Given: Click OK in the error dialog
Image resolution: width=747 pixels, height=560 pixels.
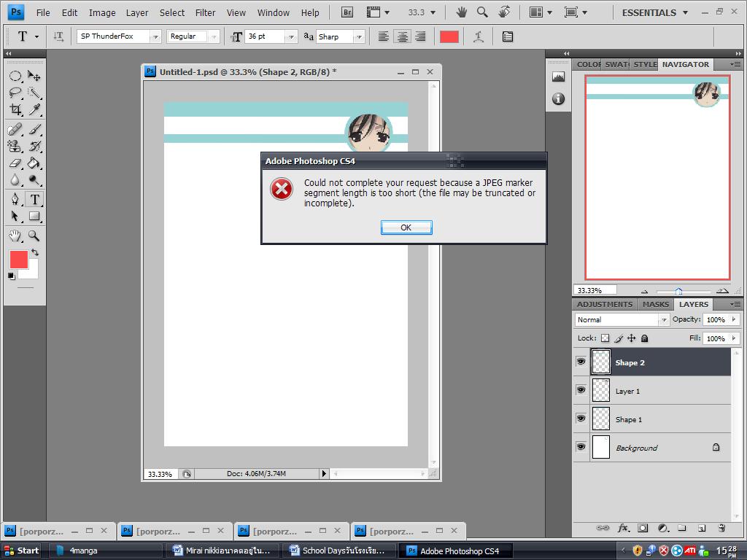Looking at the screenshot, I should point(406,227).
